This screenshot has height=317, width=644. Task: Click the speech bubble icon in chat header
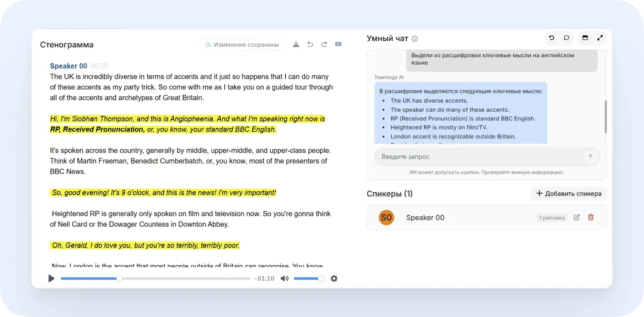click(x=566, y=38)
